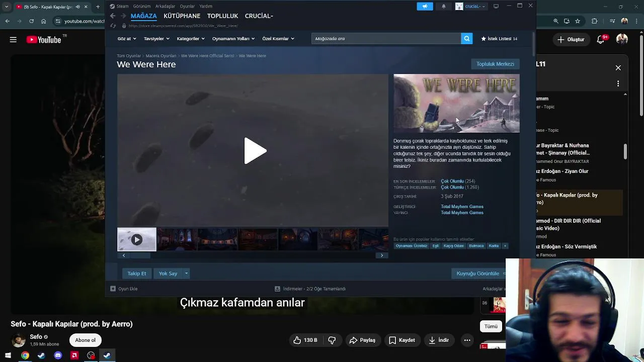The height and width of the screenshot is (362, 644).
Task: Go back in Steam navigation
Action: tap(113, 16)
